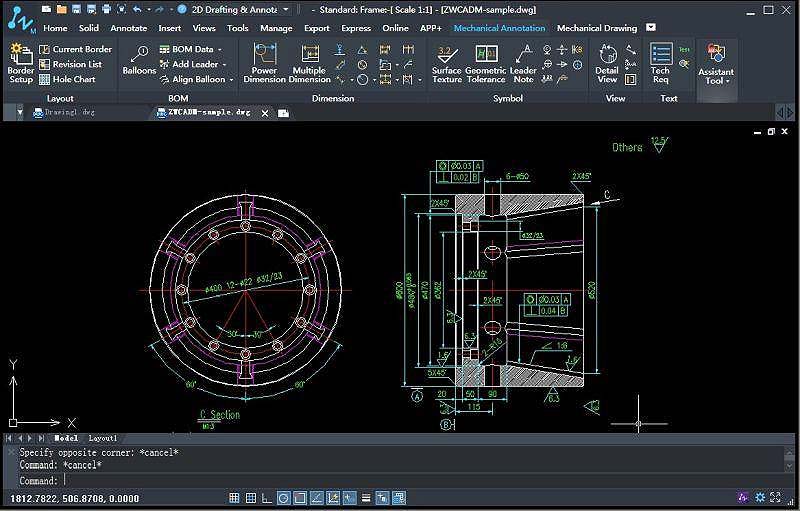The height and width of the screenshot is (511, 800).
Task: Insert a Hole Chart
Action: 67,79
